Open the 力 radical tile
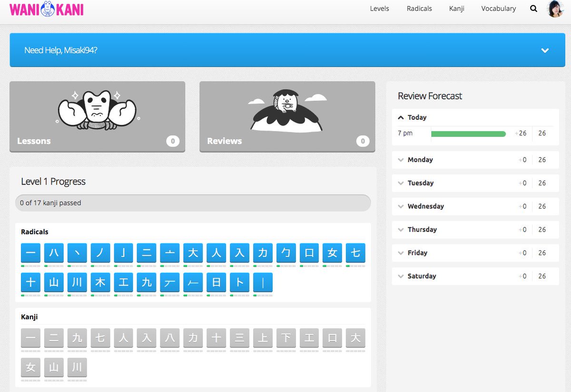This screenshot has width=571, height=392. point(263,253)
